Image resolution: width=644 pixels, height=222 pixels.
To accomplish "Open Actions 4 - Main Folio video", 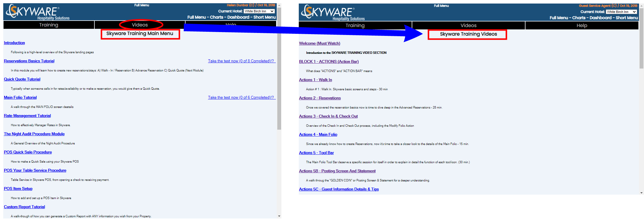I will 318,135.
